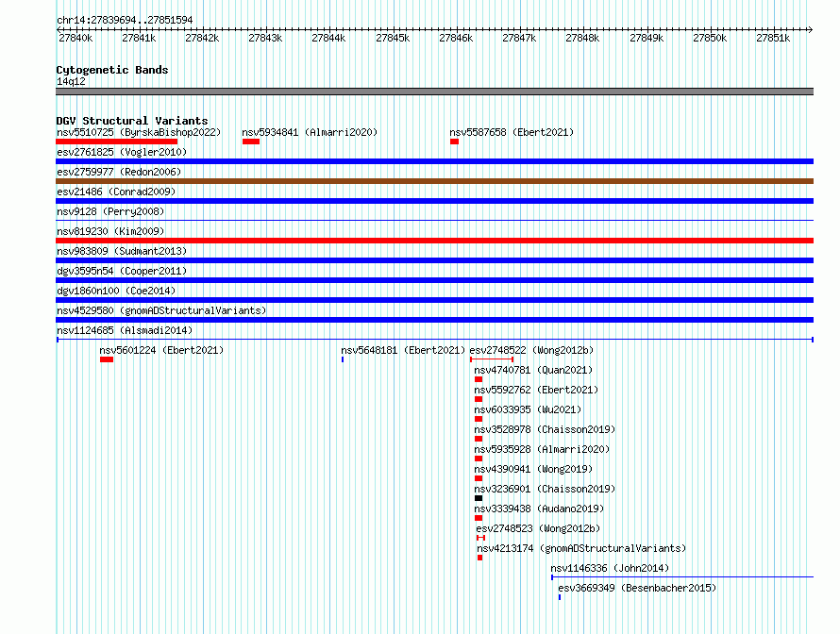Image resolution: width=840 pixels, height=634 pixels.
Task: Select the nsv5935928 (Almarri2020) label
Action: [x=542, y=449]
